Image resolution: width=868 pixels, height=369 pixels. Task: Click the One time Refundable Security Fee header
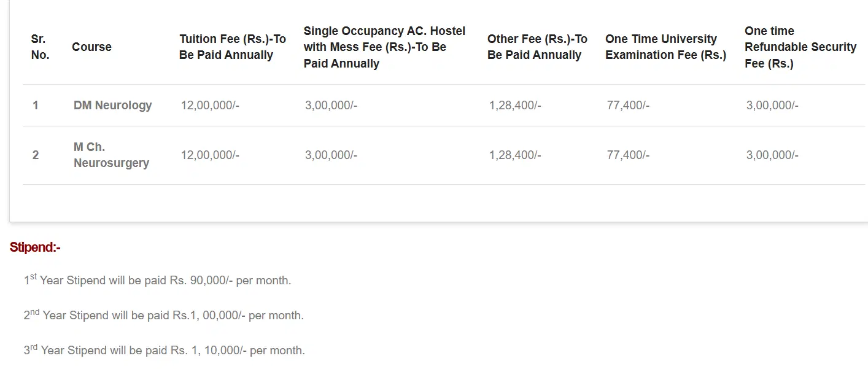point(800,47)
